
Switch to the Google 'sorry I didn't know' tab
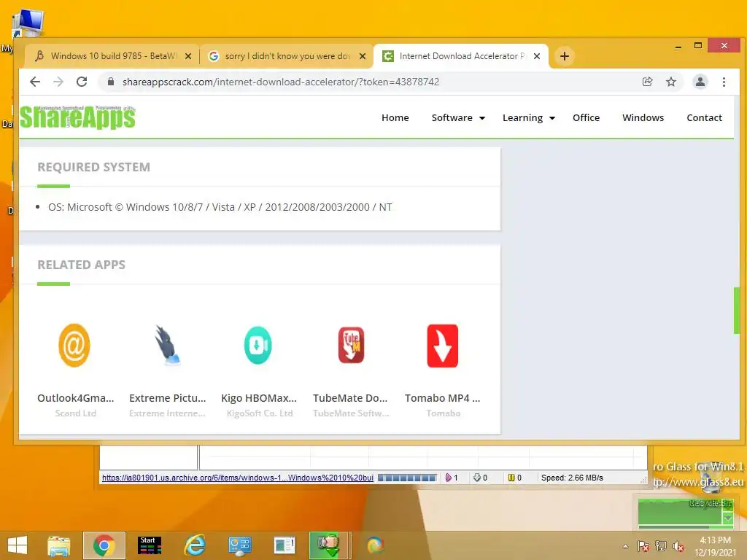point(286,56)
